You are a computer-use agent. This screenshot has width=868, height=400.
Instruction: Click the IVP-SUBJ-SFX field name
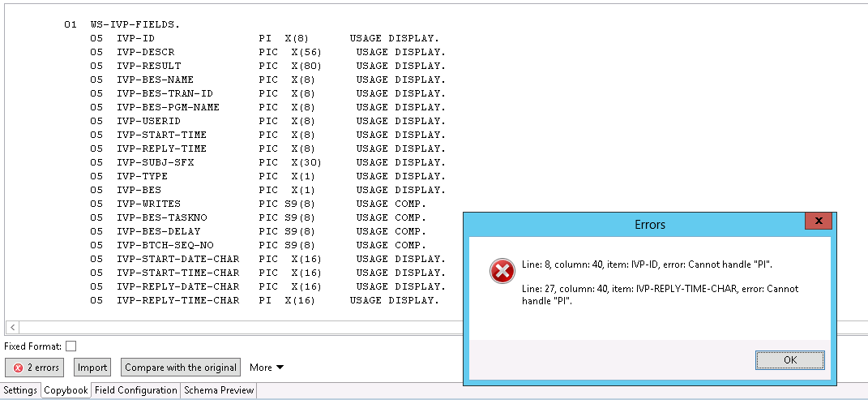pyautogui.click(x=155, y=162)
